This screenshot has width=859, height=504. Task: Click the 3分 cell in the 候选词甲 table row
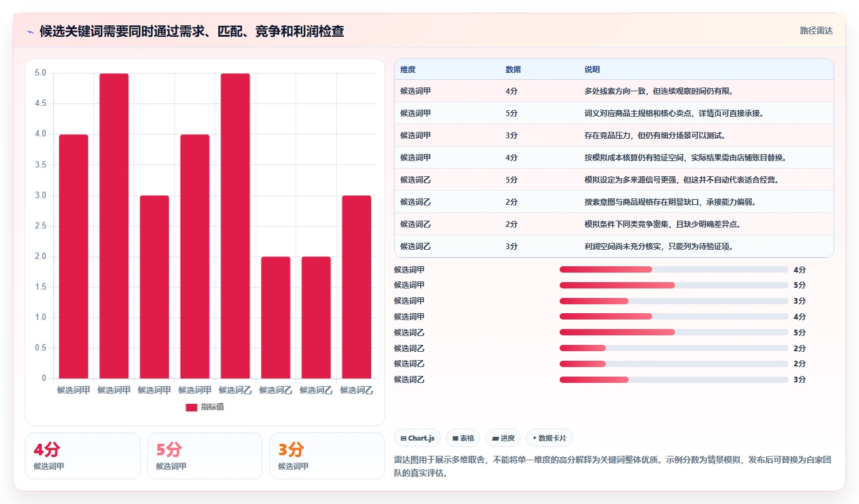coord(511,136)
